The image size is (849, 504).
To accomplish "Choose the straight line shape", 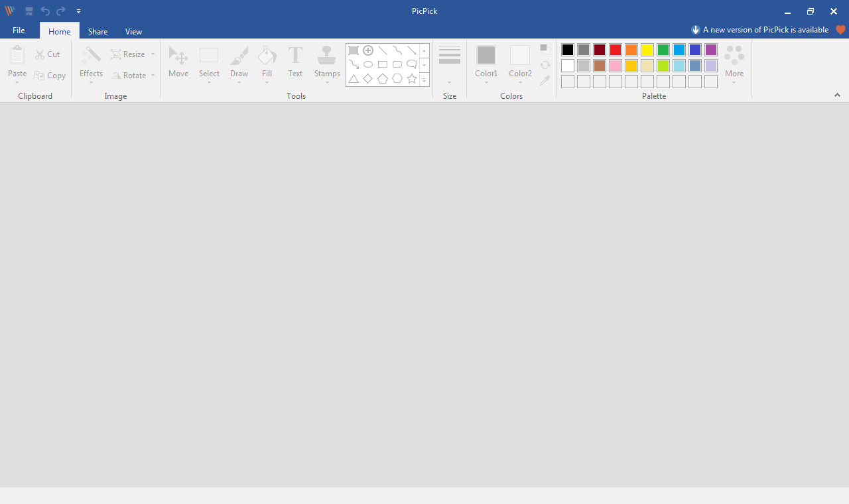I will (x=383, y=50).
